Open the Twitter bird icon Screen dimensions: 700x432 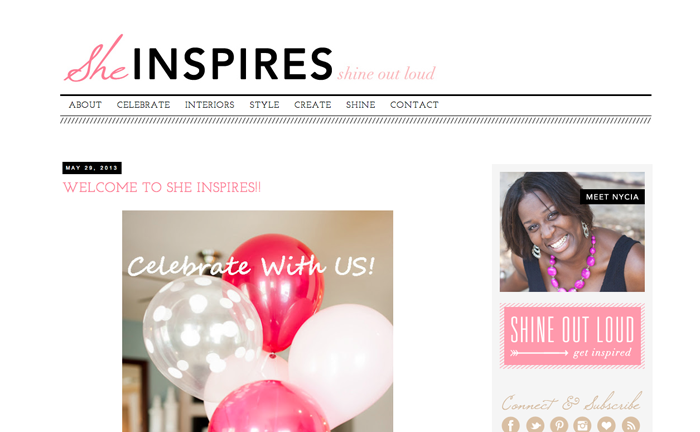click(535, 424)
